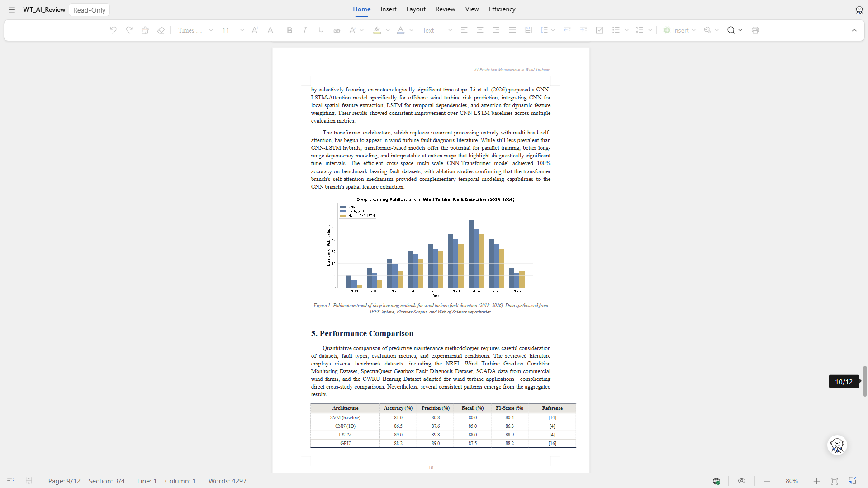
Task: Click the distributed alignment icon
Action: (528, 30)
